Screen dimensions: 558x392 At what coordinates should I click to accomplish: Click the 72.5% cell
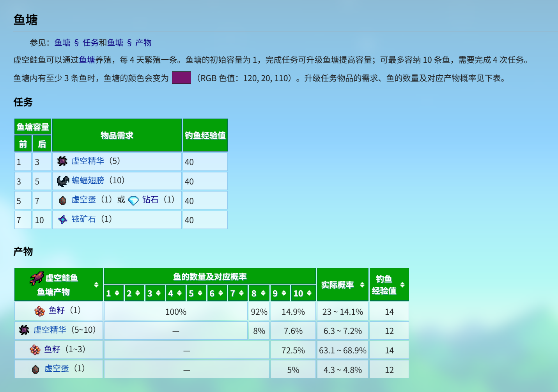pos(293,350)
